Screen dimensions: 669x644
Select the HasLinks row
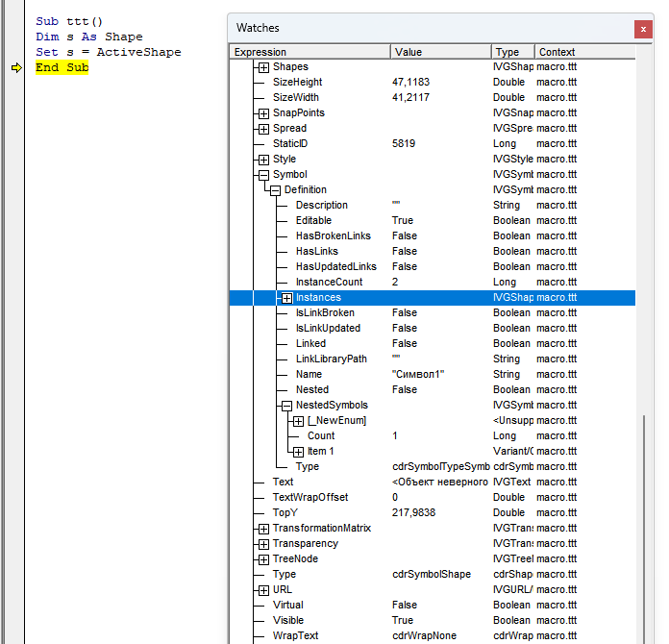[433, 251]
